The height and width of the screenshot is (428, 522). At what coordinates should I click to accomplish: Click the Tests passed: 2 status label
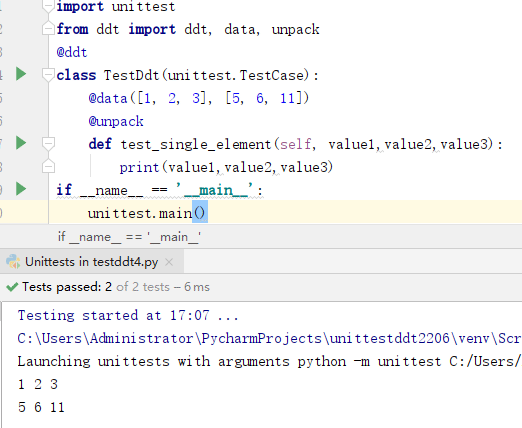[x=67, y=287]
